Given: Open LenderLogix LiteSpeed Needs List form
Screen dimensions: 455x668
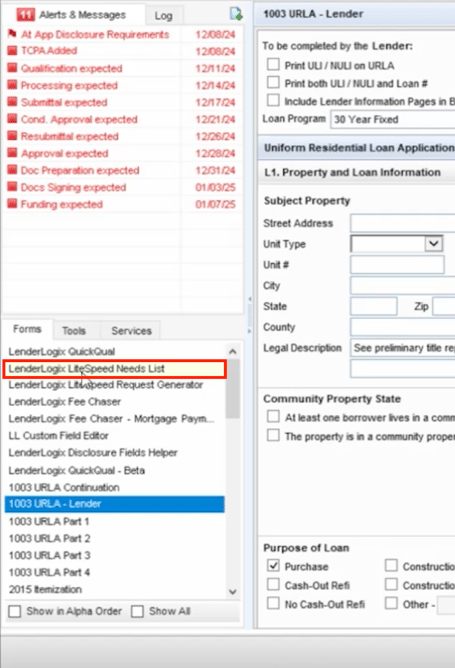Looking at the screenshot, I should [114, 369].
